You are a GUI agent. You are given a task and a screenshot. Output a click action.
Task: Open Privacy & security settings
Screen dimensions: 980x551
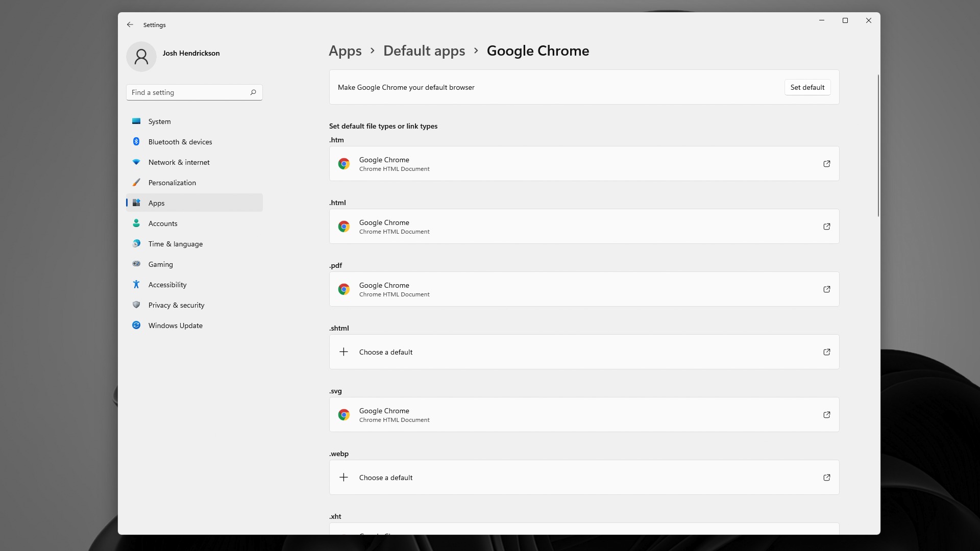(x=194, y=305)
